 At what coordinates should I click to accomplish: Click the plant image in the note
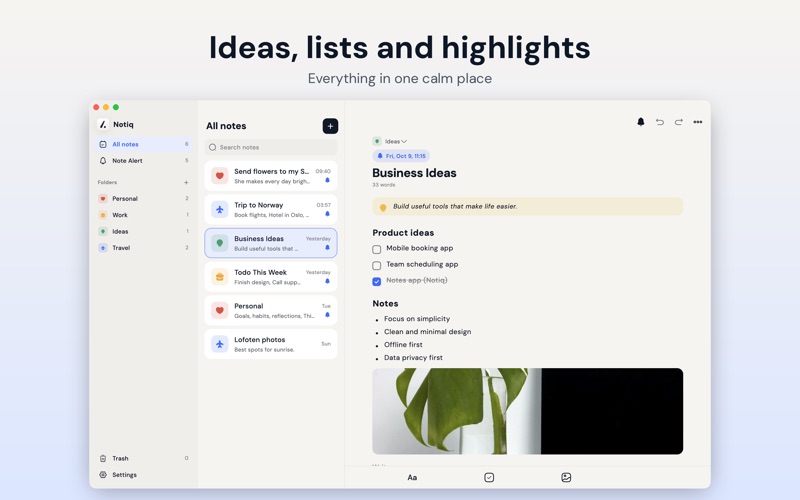coord(528,411)
